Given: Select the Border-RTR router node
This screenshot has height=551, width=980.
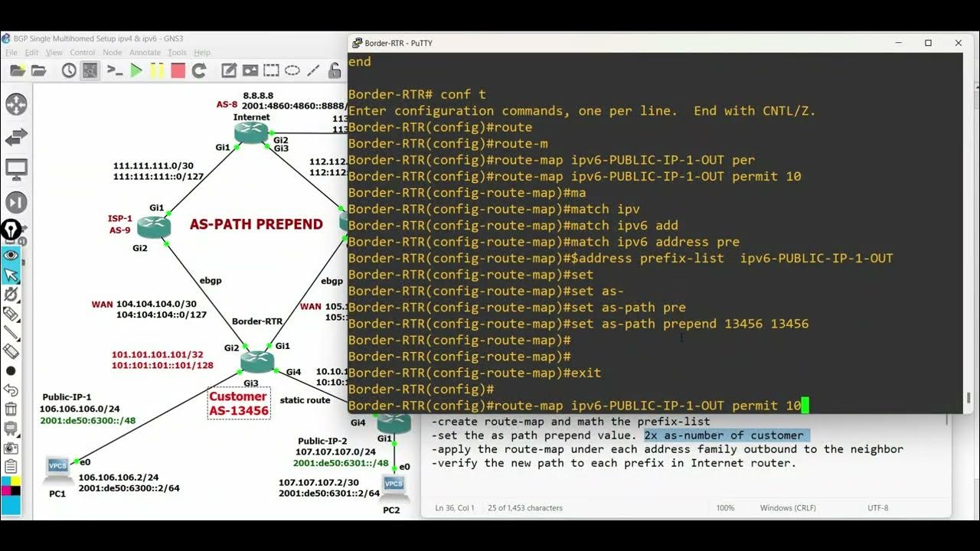Looking at the screenshot, I should point(256,360).
